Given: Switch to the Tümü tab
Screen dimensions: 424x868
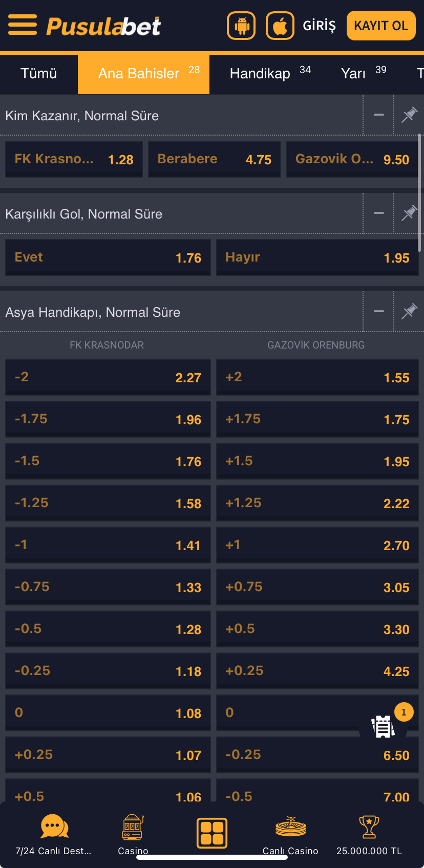Looking at the screenshot, I should tap(38, 74).
